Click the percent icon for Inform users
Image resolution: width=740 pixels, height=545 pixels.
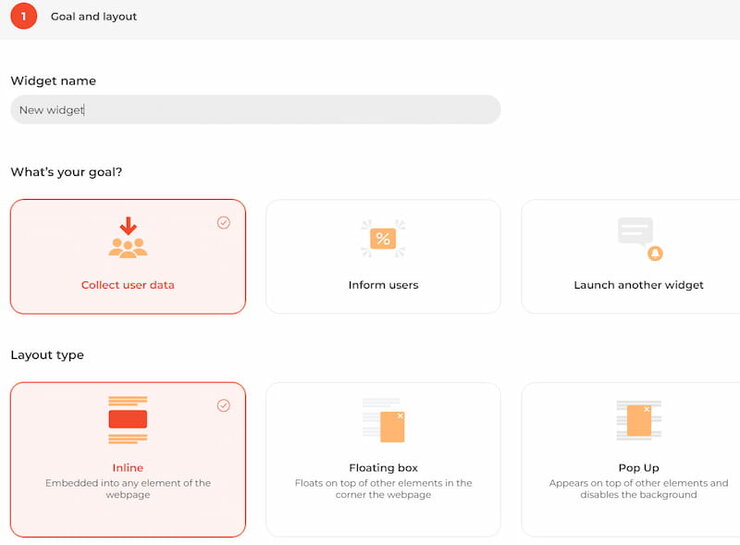tap(383, 238)
